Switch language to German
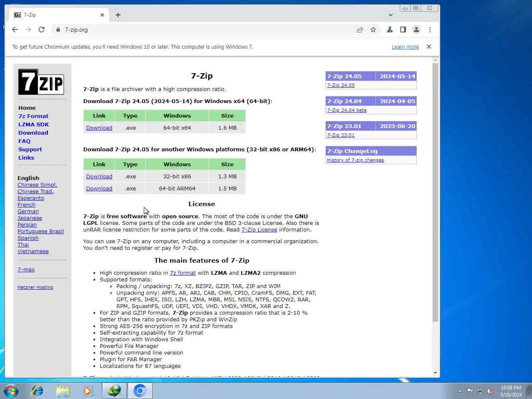532x399 pixels. [28, 212]
